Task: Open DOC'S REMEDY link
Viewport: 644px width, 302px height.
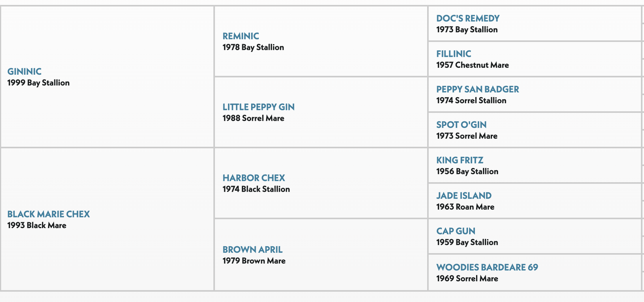Action: 468,18
